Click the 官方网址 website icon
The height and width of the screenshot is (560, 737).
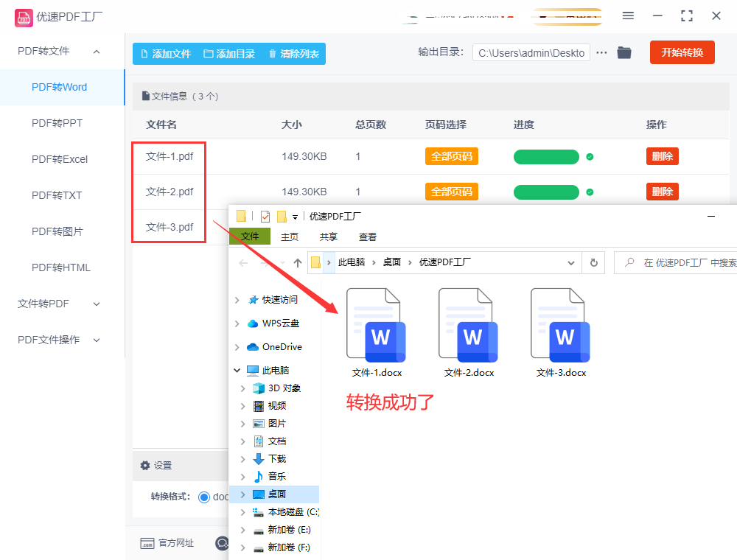click(147, 543)
